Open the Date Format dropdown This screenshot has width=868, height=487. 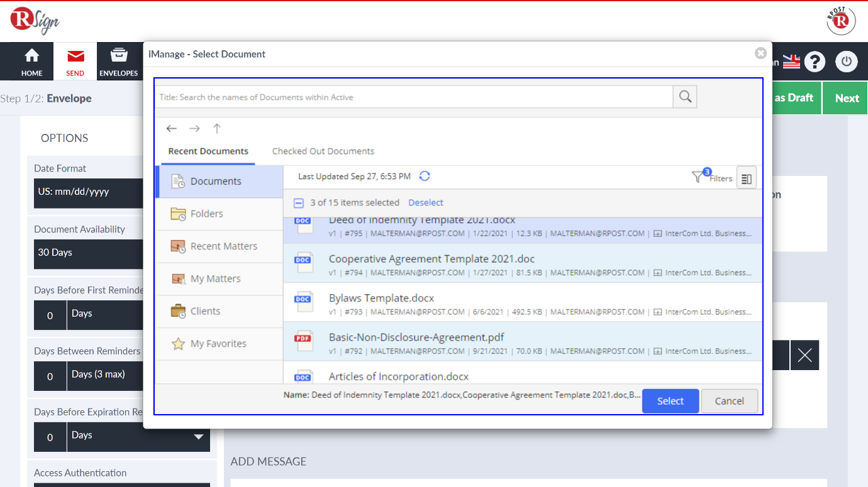(88, 192)
